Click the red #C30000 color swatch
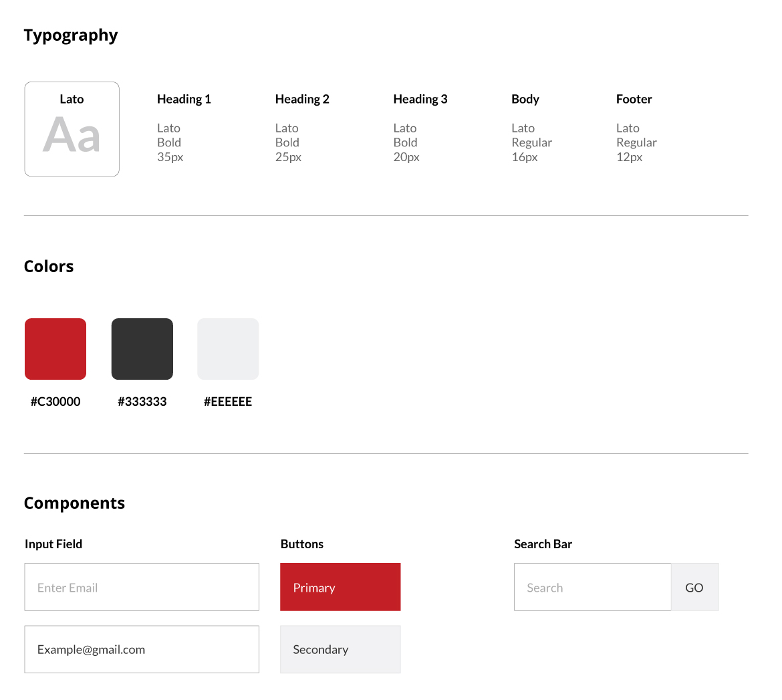Image resolution: width=782 pixels, height=700 pixels. [55, 348]
